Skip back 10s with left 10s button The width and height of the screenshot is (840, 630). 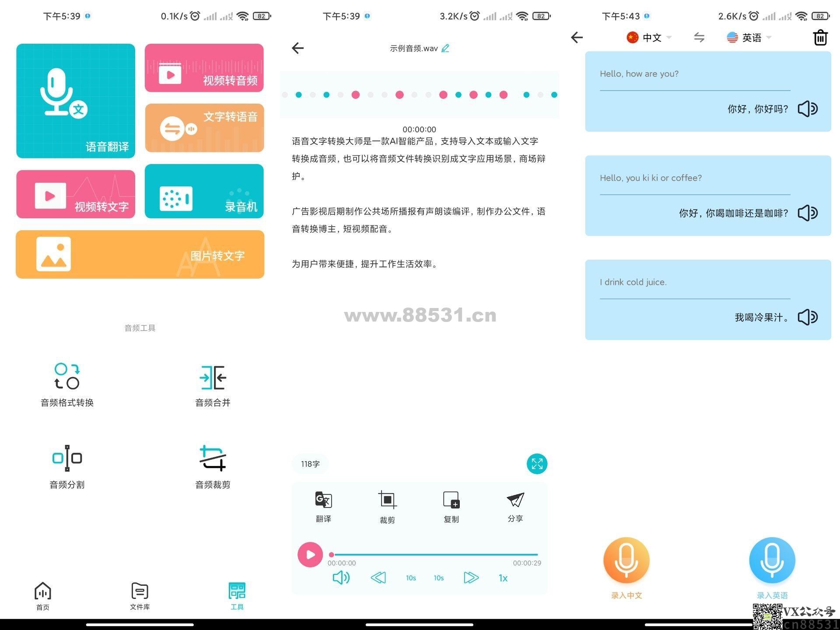coord(411,578)
